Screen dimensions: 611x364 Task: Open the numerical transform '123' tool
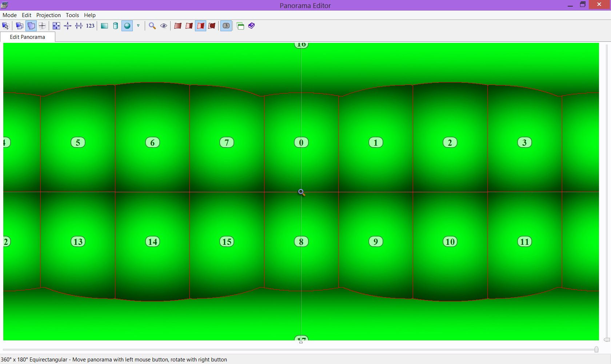[90, 26]
